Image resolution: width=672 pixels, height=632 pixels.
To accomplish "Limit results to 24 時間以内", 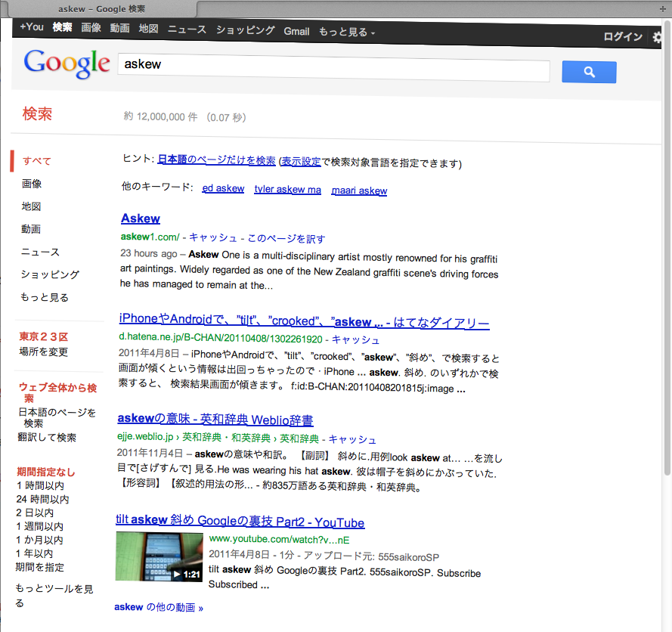I will click(x=43, y=499).
